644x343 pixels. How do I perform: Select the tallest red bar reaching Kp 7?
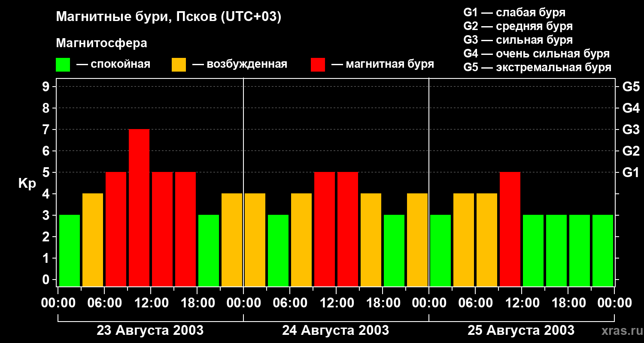pyautogui.click(x=139, y=208)
